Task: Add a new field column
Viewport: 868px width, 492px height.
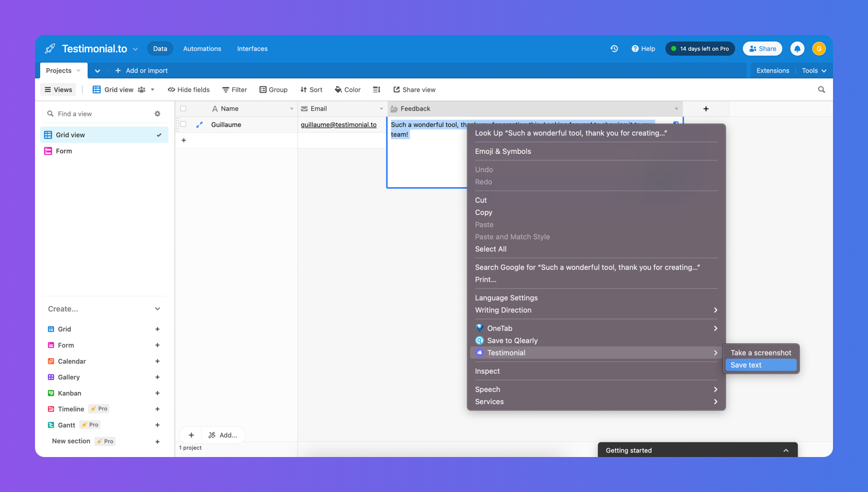Action: click(x=706, y=109)
